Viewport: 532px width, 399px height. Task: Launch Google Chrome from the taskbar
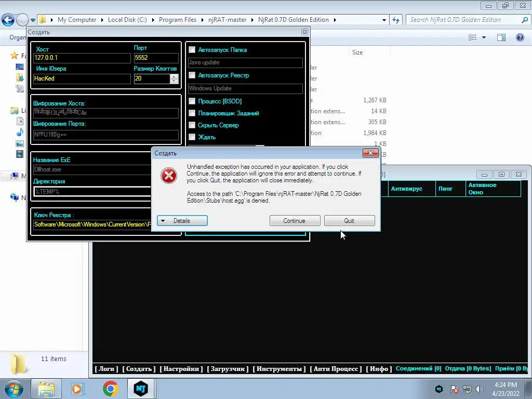(x=110, y=389)
